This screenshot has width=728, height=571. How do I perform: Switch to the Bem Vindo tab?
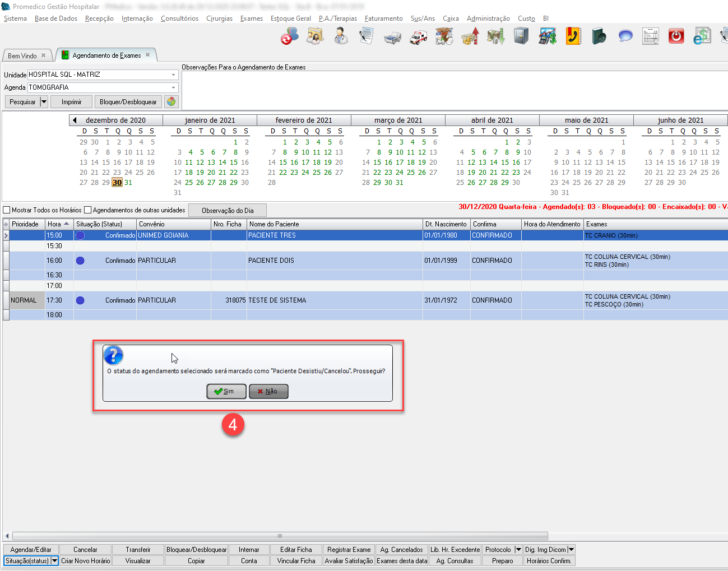point(22,55)
